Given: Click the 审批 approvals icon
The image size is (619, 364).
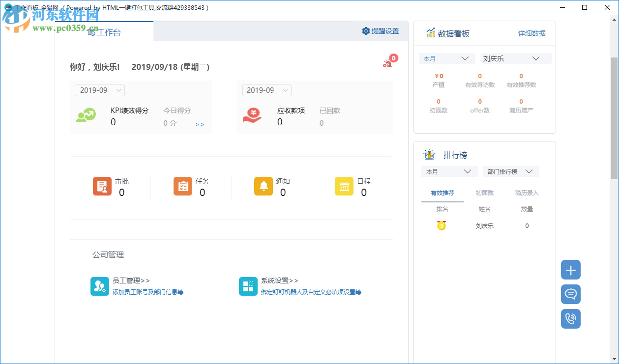Looking at the screenshot, I should point(102,186).
